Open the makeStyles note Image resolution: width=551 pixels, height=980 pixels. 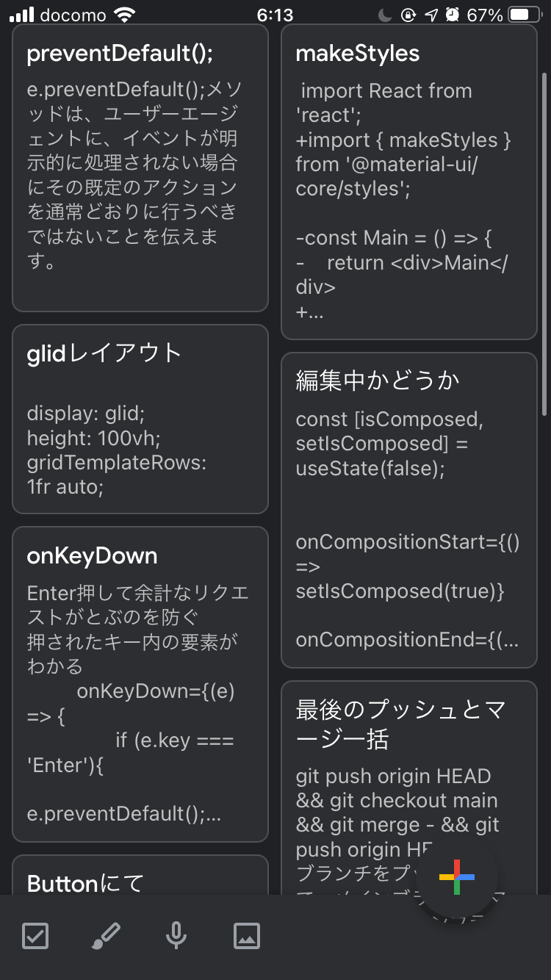click(409, 182)
